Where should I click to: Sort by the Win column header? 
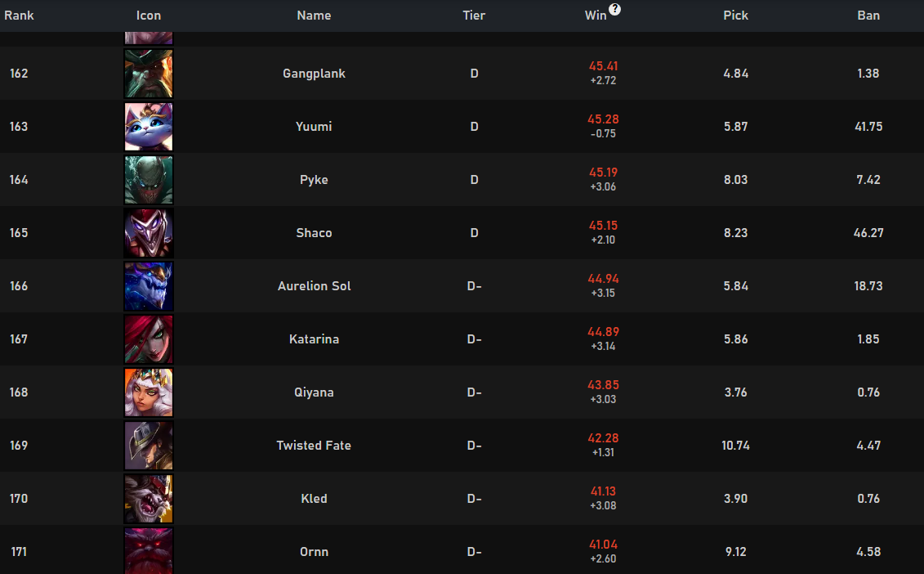[x=596, y=16]
